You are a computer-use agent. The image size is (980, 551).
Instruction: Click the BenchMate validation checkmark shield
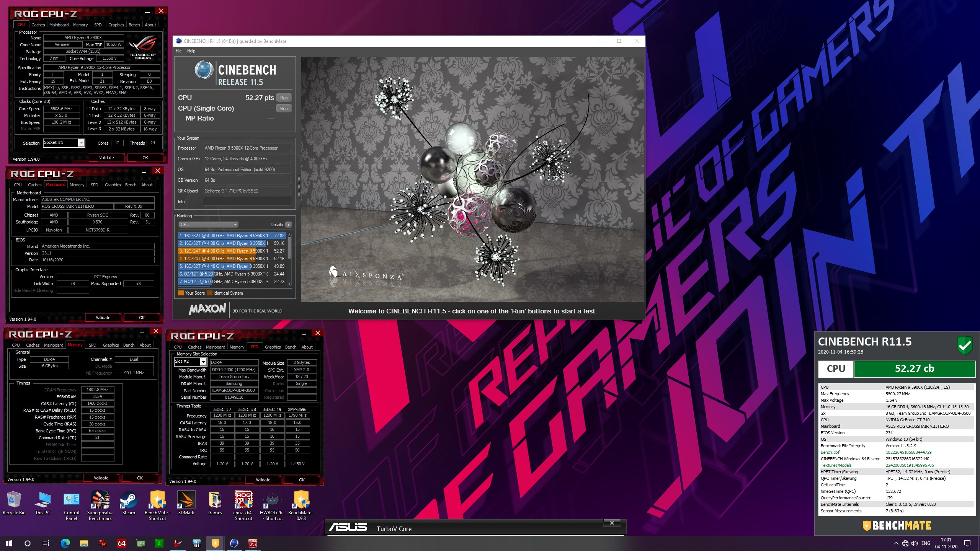click(965, 345)
